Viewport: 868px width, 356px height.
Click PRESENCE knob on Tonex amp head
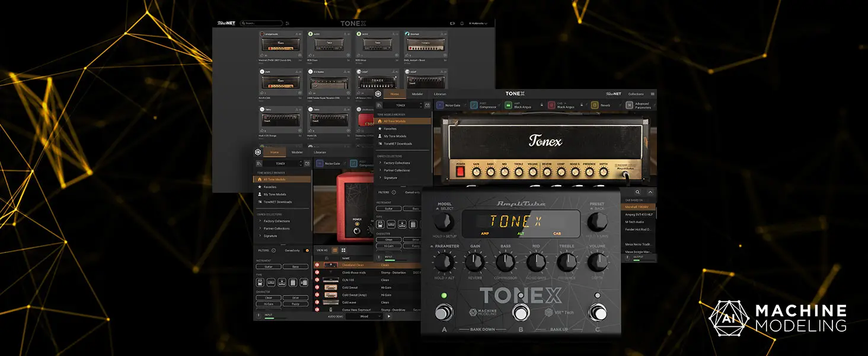tap(589, 172)
